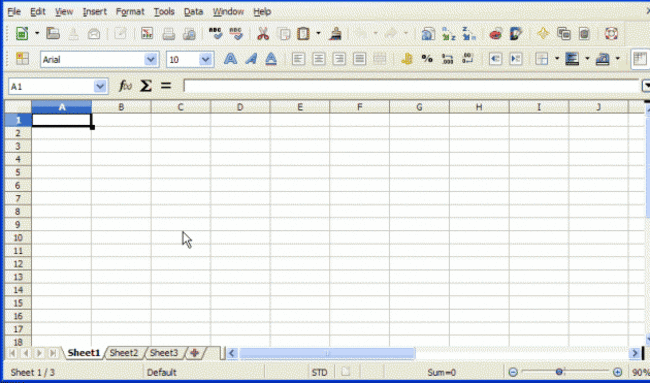This screenshot has width=650, height=383.
Task: Click the formula input line field
Action: click(x=412, y=86)
